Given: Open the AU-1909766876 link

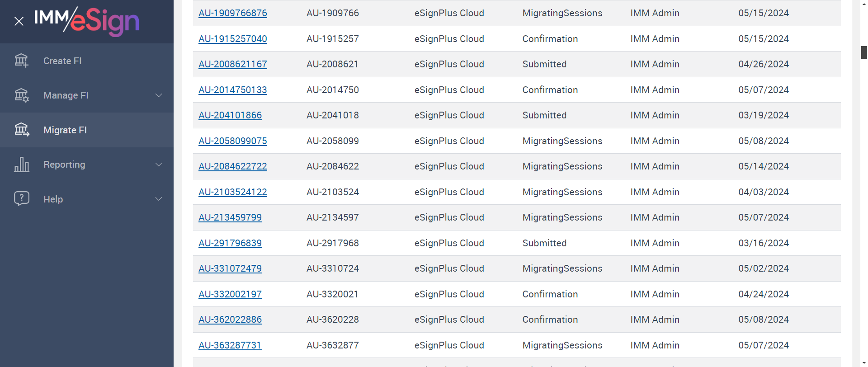Looking at the screenshot, I should coord(232,13).
